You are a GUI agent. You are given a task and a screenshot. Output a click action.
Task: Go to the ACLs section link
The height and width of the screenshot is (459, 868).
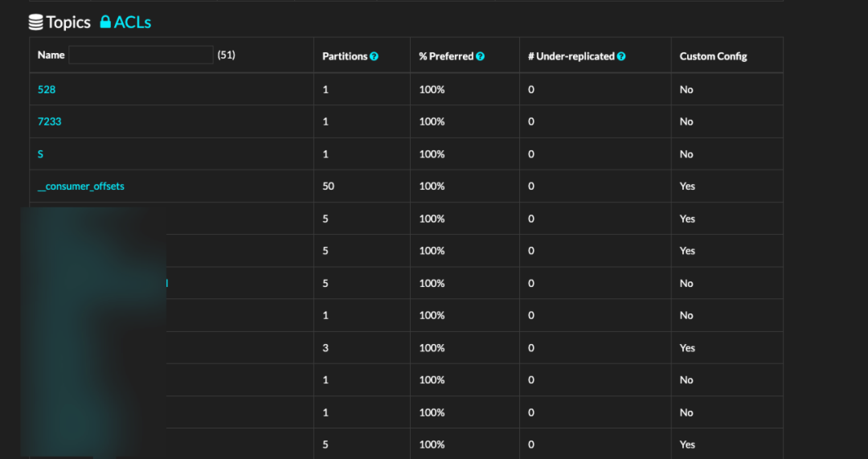tap(133, 23)
